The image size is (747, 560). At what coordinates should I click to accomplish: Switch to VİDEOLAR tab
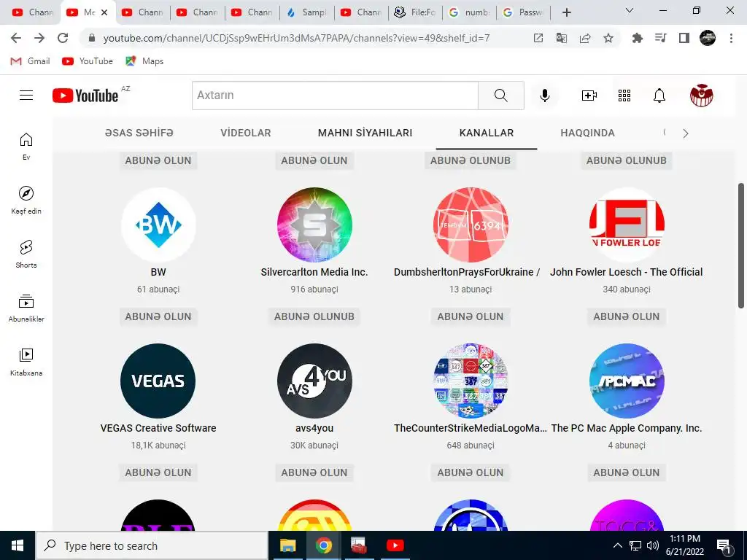coord(245,133)
